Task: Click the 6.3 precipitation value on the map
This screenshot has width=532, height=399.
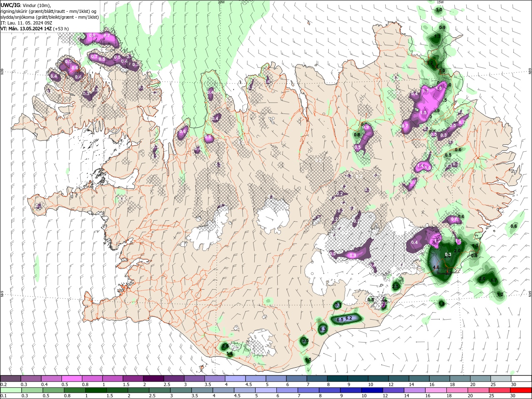Action: tap(323, 329)
